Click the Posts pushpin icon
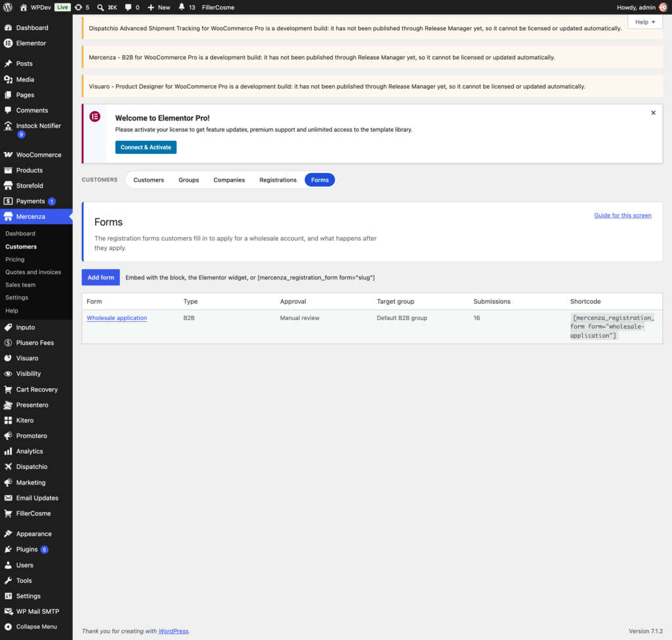The height and width of the screenshot is (640, 672). (8, 64)
